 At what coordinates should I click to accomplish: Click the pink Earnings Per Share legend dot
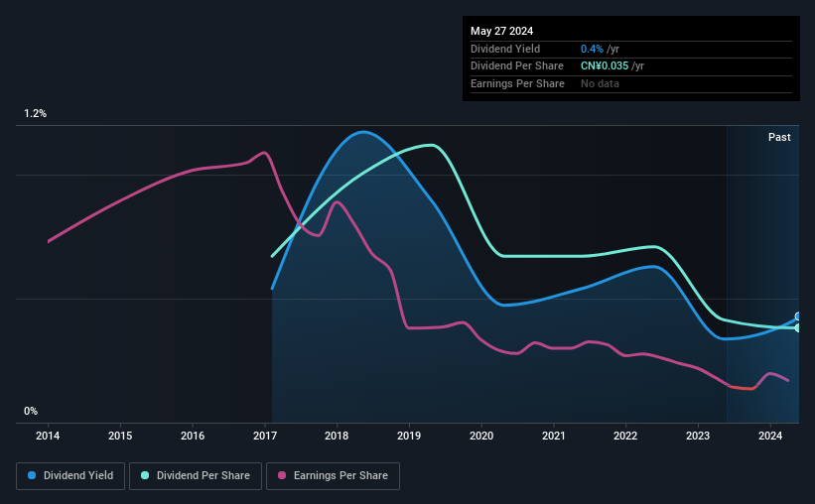tap(282, 475)
